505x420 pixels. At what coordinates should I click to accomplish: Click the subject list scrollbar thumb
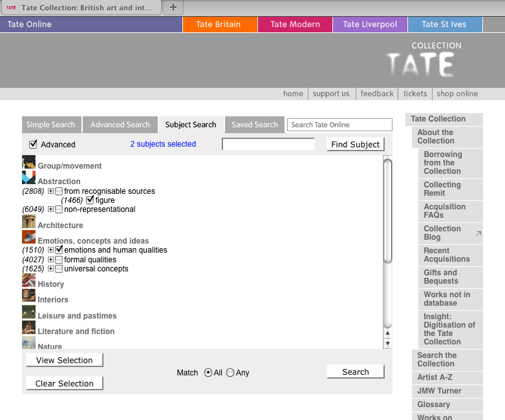pos(388,211)
